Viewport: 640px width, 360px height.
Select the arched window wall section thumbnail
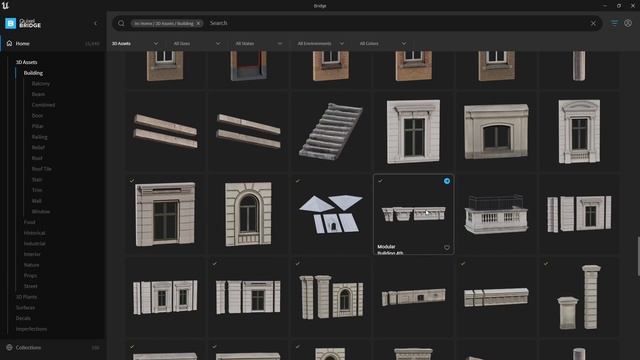pyautogui.click(x=248, y=214)
